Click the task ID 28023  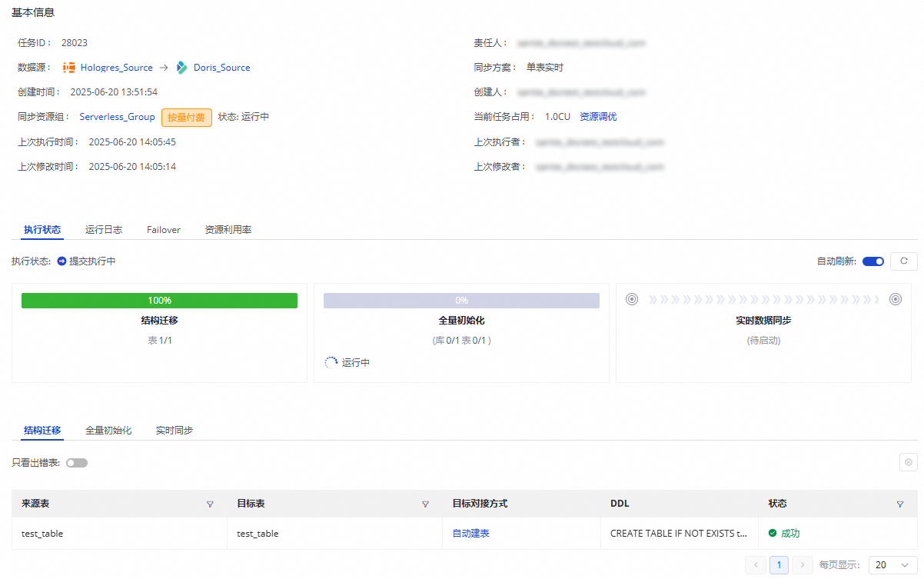(x=75, y=43)
